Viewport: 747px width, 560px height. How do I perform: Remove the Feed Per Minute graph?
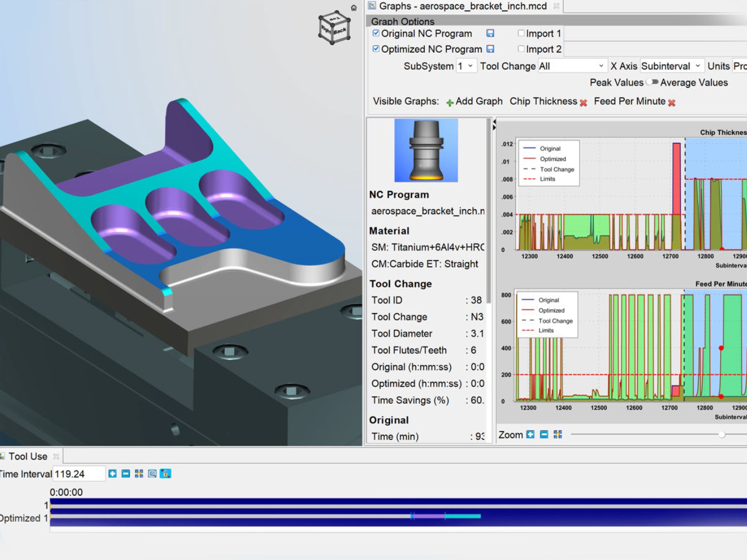tap(672, 102)
